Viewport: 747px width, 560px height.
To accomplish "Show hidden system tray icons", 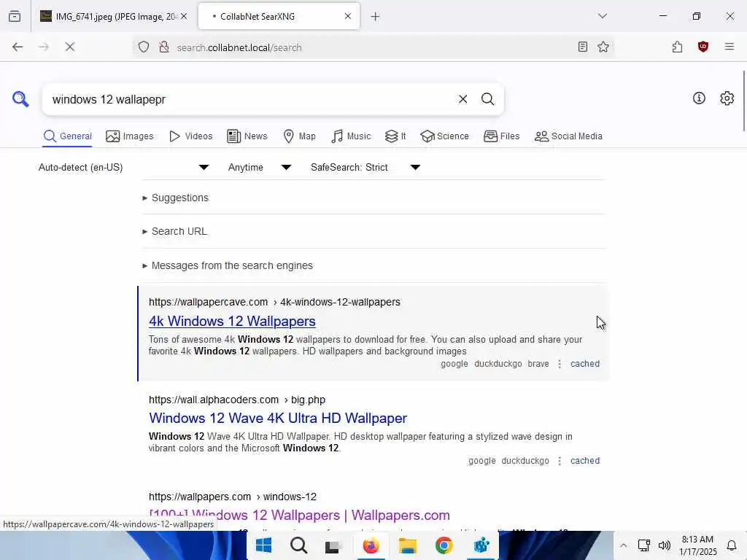I will coord(623,545).
